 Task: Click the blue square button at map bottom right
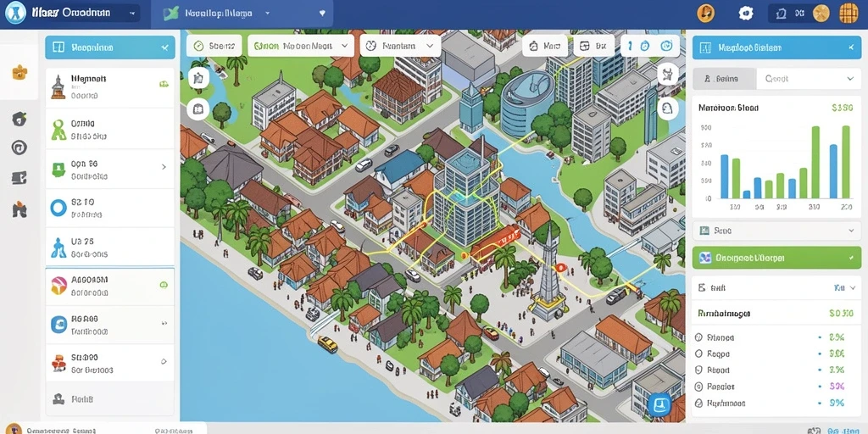click(659, 403)
